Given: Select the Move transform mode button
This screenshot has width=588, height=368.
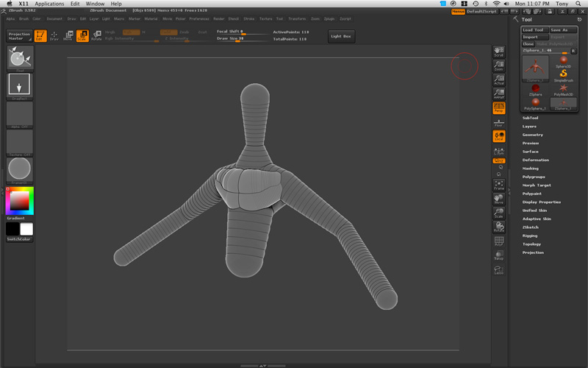Looking at the screenshot, I should coord(68,35).
